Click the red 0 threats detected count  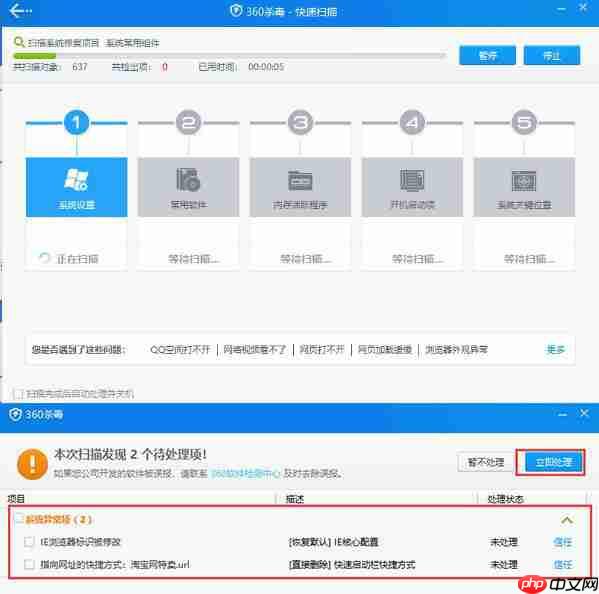[165, 67]
